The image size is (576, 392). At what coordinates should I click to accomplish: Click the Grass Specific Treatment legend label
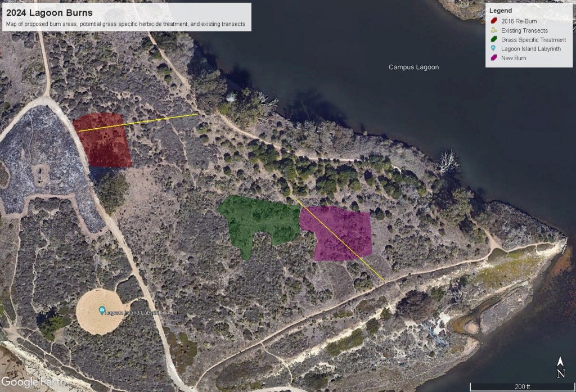[533, 40]
